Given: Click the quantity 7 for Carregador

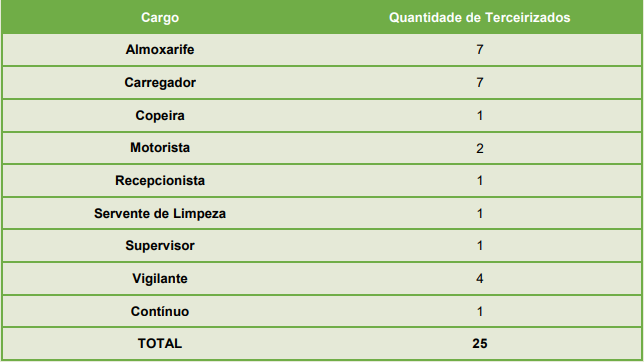Looking at the screenshot, I should tap(479, 83).
